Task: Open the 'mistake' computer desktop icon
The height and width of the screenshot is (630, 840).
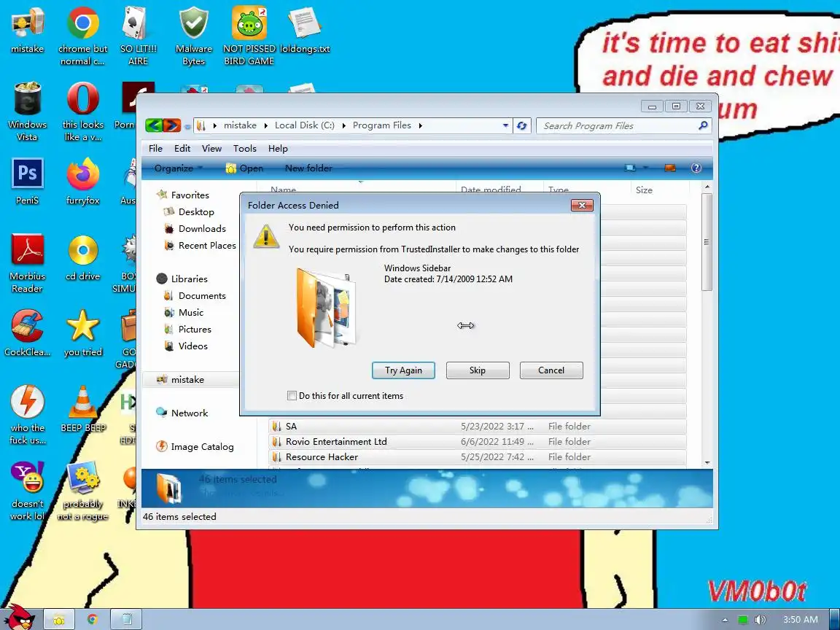Action: [x=27, y=31]
